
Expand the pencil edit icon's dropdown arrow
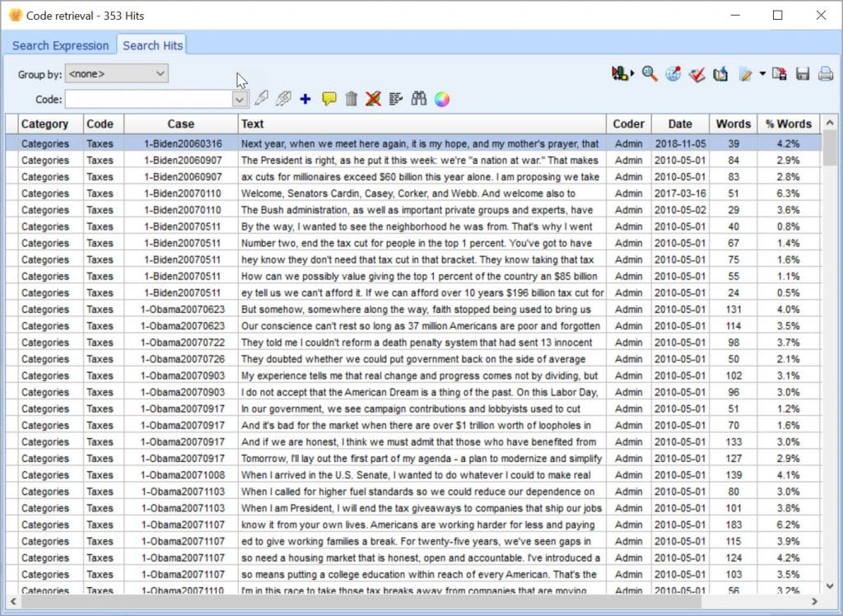(x=761, y=74)
